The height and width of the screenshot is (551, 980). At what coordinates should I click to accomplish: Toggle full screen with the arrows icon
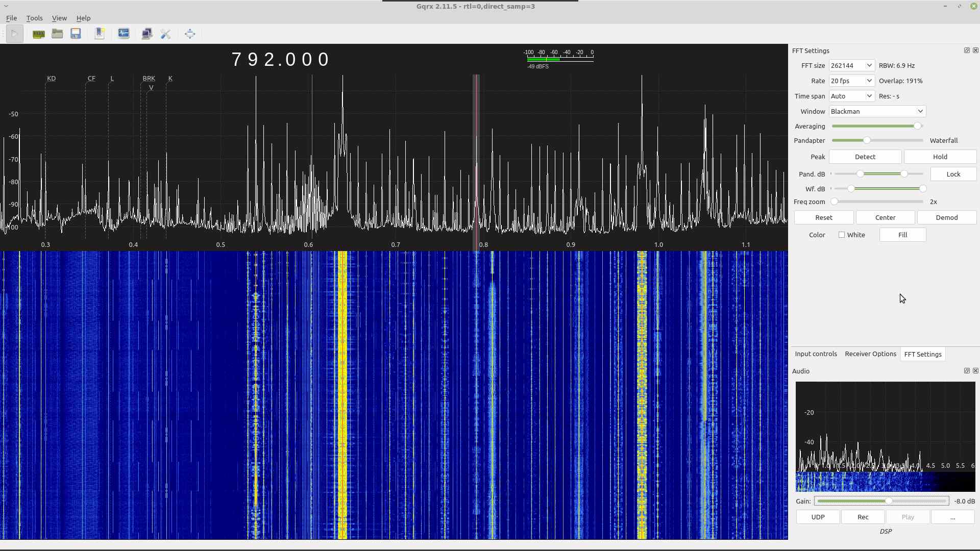[x=190, y=34]
